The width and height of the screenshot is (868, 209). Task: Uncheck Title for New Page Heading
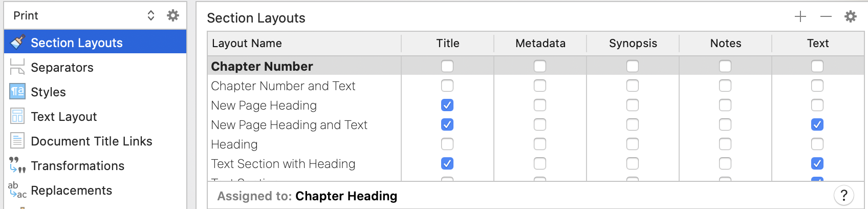tap(447, 105)
